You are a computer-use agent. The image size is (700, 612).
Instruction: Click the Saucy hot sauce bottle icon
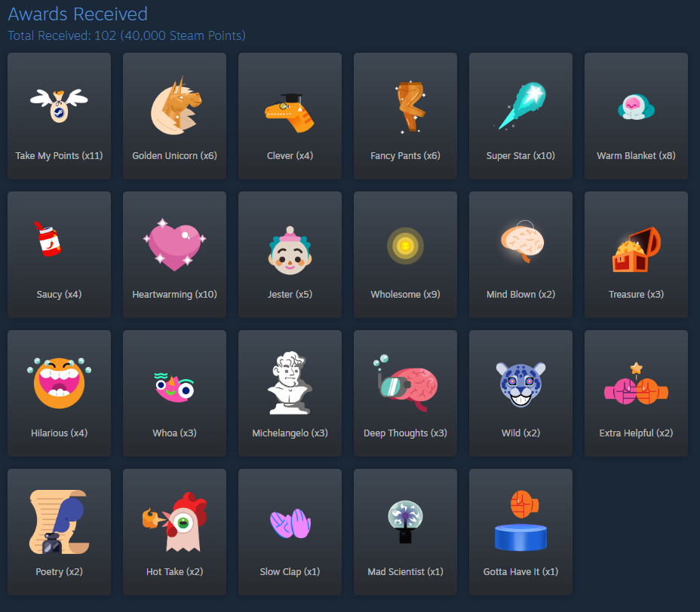point(48,239)
